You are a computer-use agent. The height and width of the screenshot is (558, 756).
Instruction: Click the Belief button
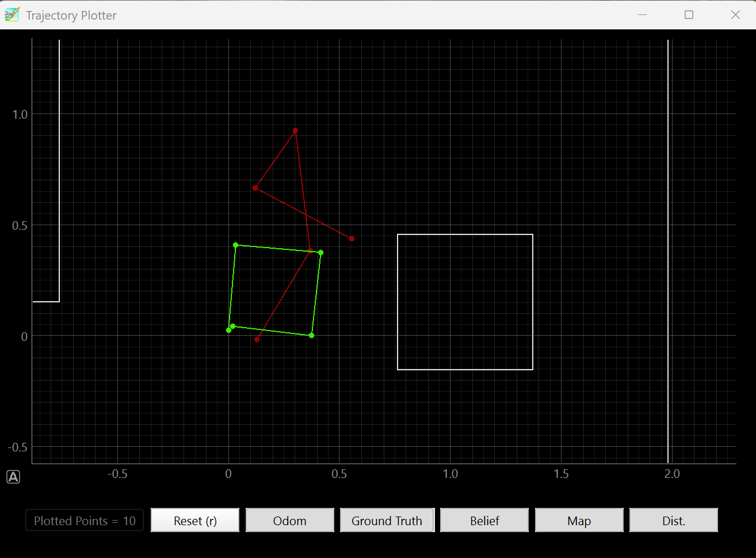[x=484, y=521]
